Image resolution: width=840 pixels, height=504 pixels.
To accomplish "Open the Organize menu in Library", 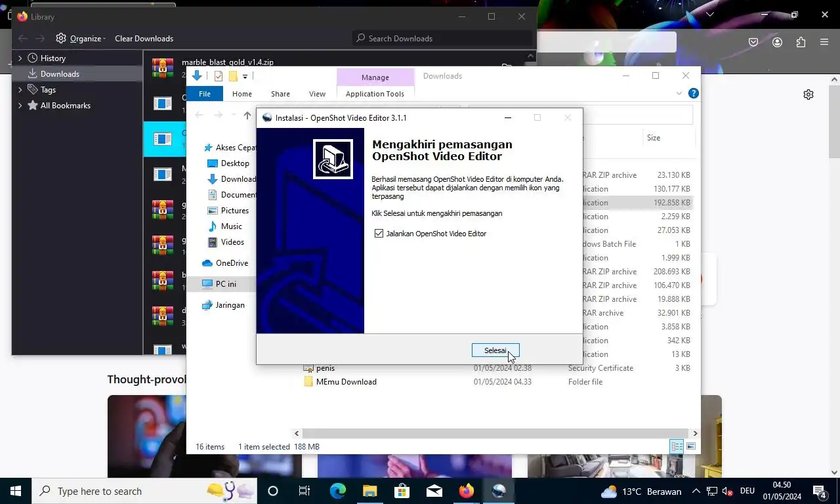I will [x=81, y=39].
